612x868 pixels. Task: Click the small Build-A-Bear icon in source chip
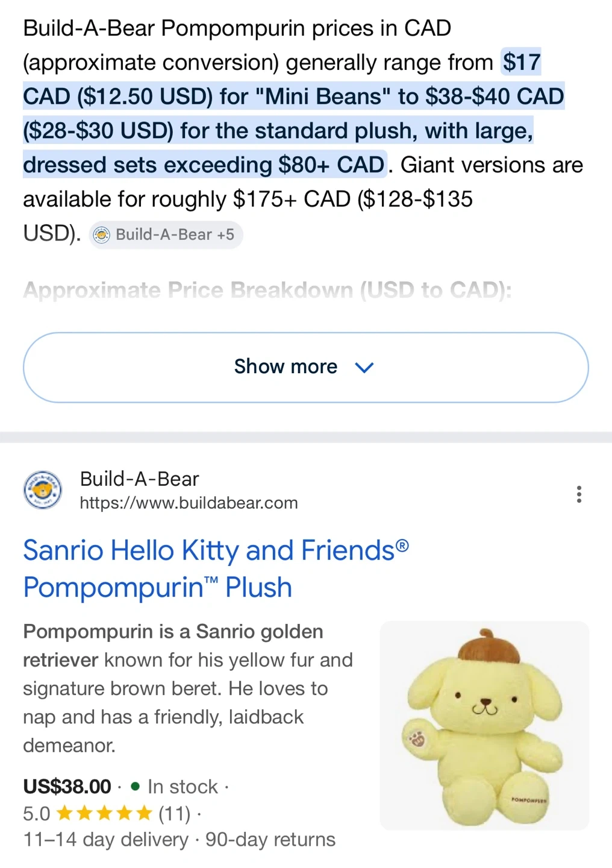[102, 234]
